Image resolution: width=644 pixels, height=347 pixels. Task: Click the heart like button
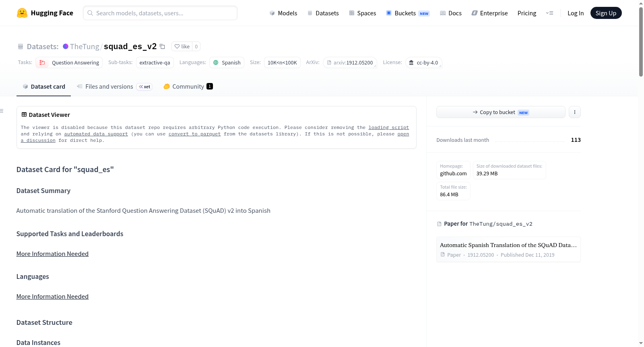tap(182, 46)
